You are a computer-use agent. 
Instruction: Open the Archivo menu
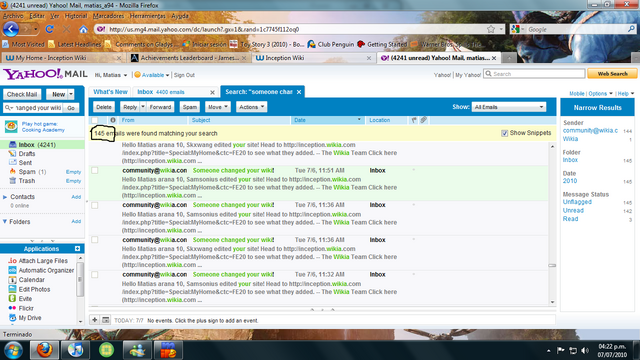(x=13, y=16)
